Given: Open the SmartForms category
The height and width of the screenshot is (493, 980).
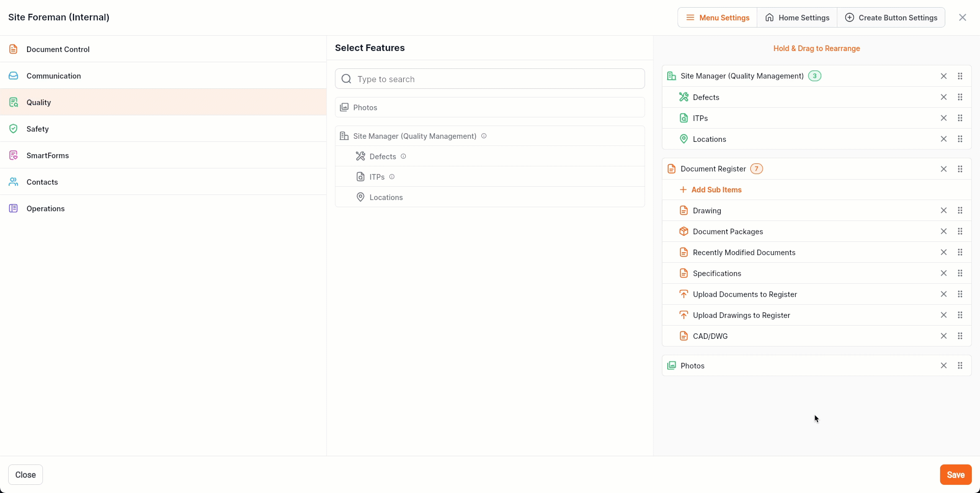Looking at the screenshot, I should 47,156.
